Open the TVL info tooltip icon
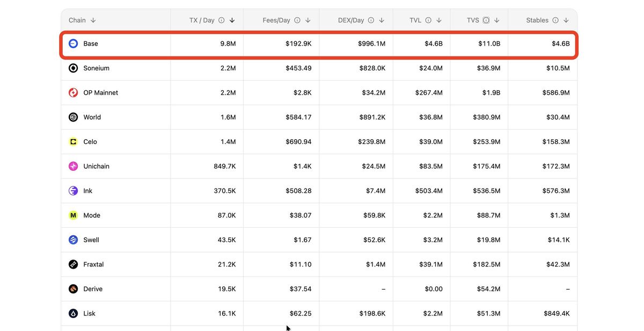Viewport: 644px width, 331px height. [x=428, y=20]
